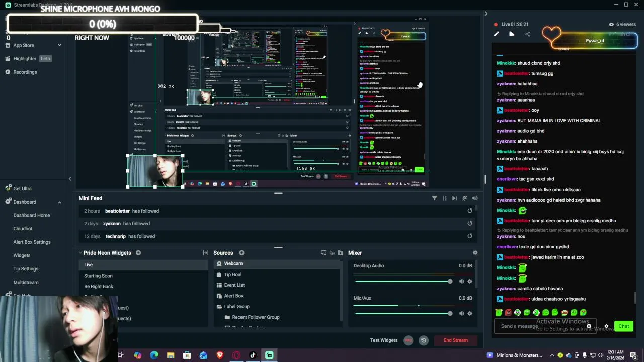The height and width of the screenshot is (362, 644).
Task: Select the Webcam source
Action: pos(277,263)
